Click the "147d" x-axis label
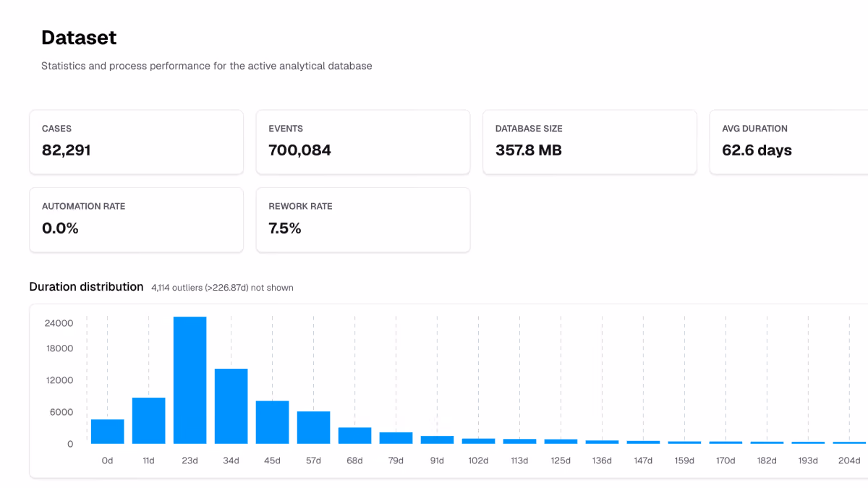 pyautogui.click(x=644, y=461)
